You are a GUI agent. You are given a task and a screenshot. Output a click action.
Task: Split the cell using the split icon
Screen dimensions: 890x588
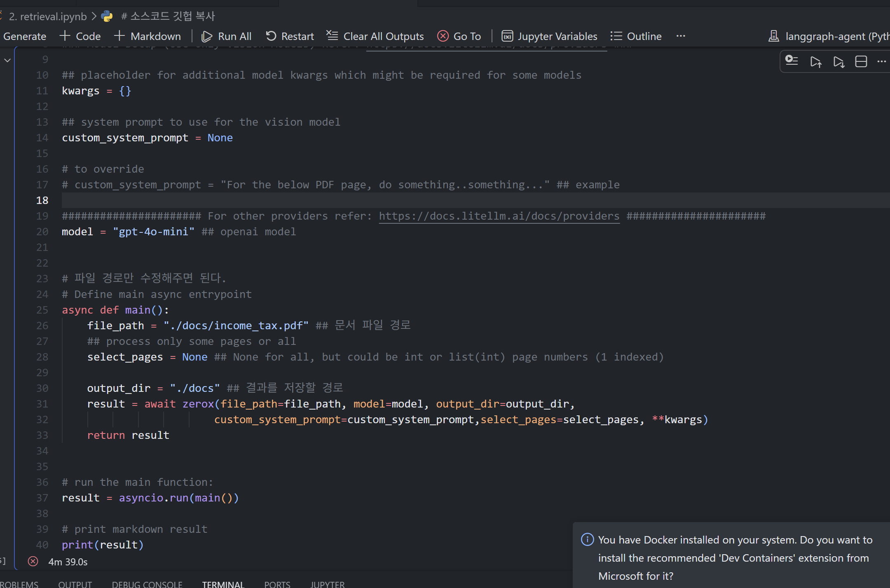861,61
